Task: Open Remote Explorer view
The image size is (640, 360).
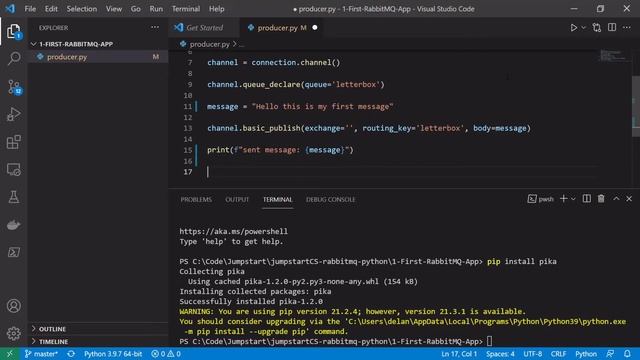Action: [13, 169]
